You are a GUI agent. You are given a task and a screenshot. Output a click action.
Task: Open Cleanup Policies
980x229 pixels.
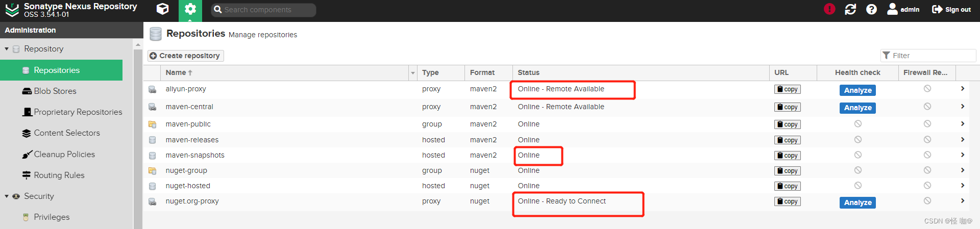click(x=58, y=155)
